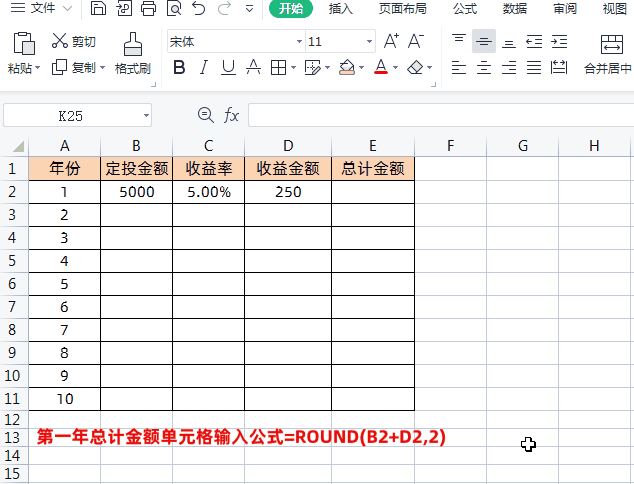Redo the last undone action
This screenshot has height=484, width=634.
pyautogui.click(x=224, y=8)
